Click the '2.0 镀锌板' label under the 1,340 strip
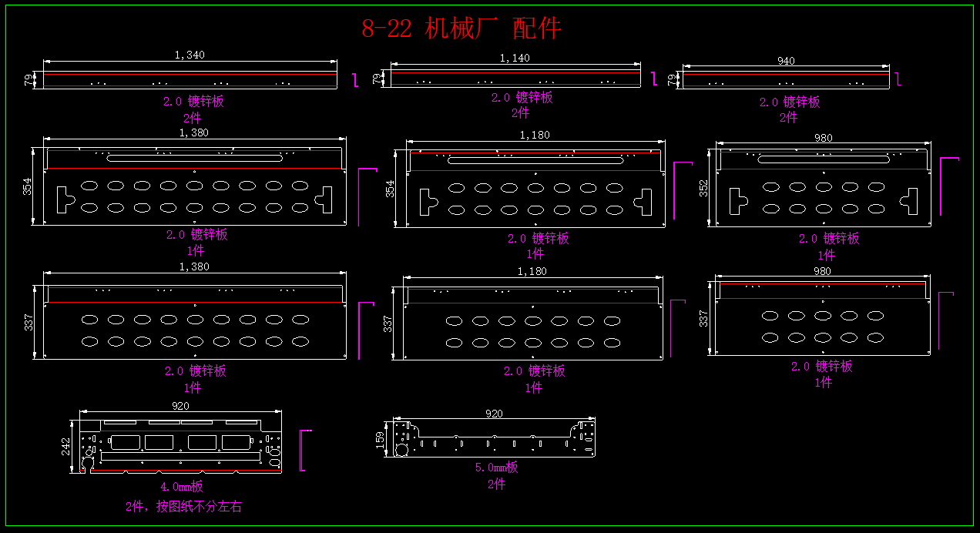Screen dimensions: 980x533 click(193, 102)
